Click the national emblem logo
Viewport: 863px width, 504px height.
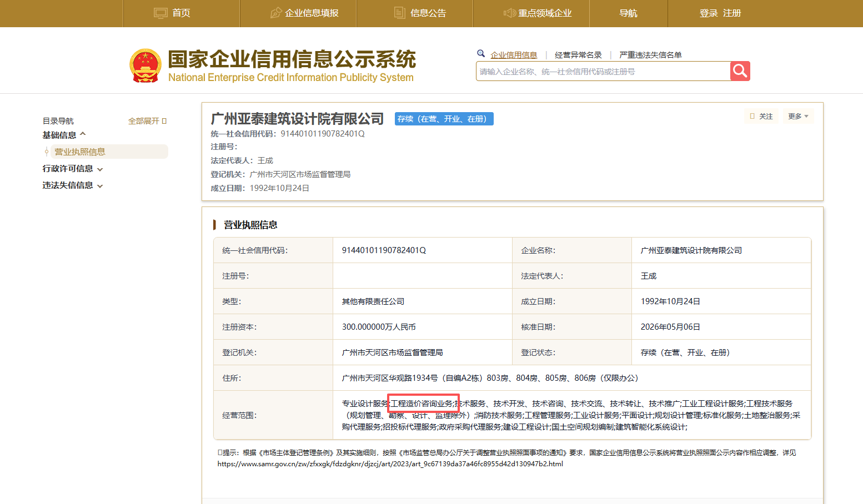[x=145, y=65]
